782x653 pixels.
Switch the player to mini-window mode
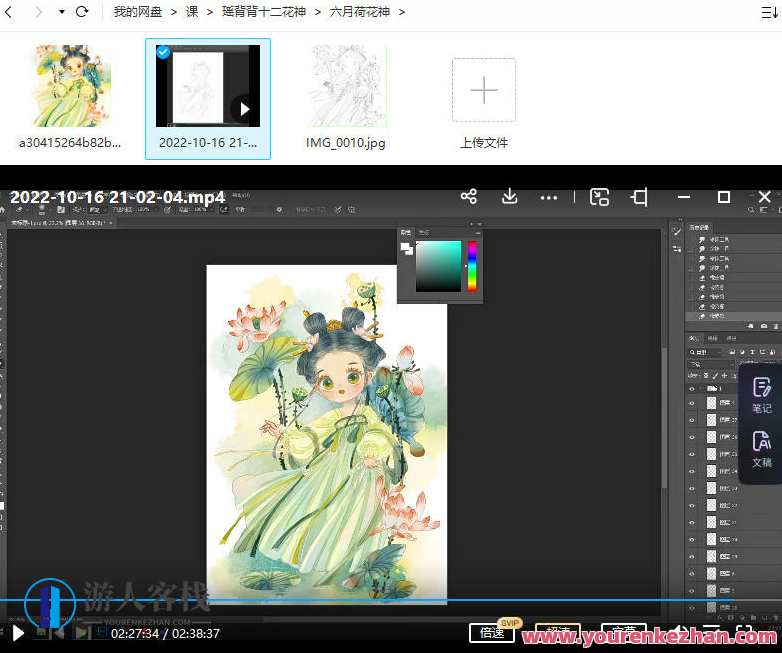(599, 197)
